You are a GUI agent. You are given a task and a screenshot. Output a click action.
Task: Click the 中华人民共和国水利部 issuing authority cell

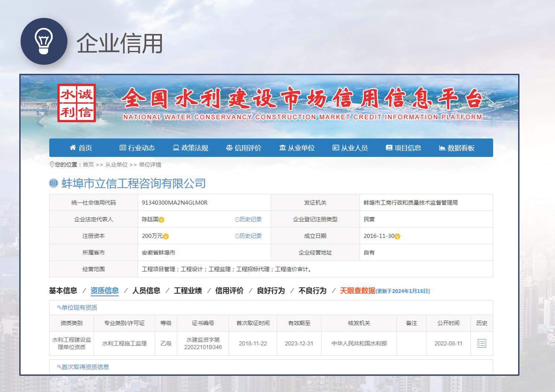359,343
